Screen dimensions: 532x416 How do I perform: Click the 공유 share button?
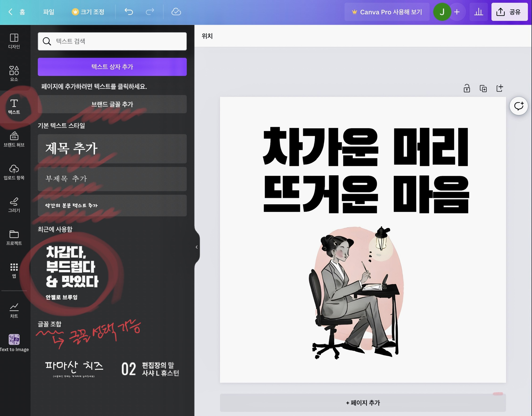click(509, 12)
